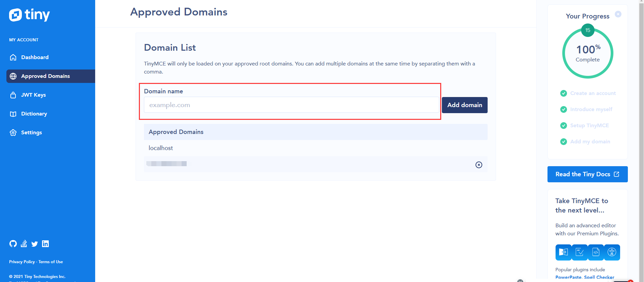Click the Take TinyMCE to the next level heading

[582, 205]
